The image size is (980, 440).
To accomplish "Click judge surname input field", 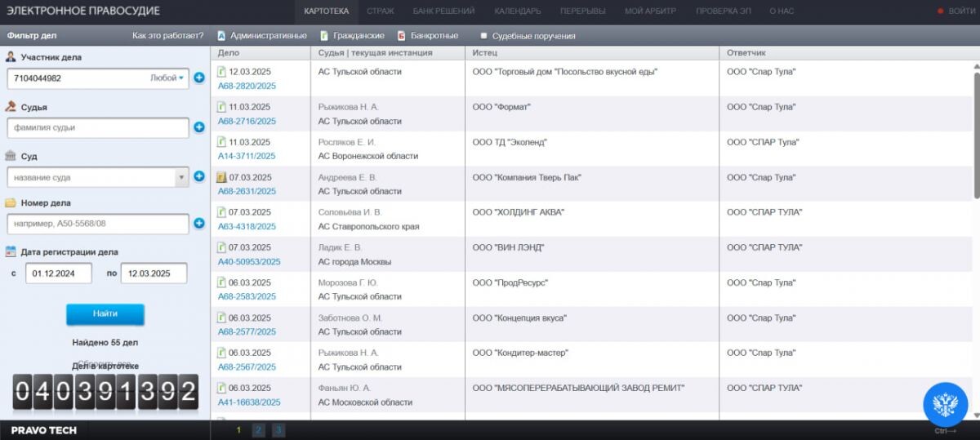I will [x=98, y=127].
